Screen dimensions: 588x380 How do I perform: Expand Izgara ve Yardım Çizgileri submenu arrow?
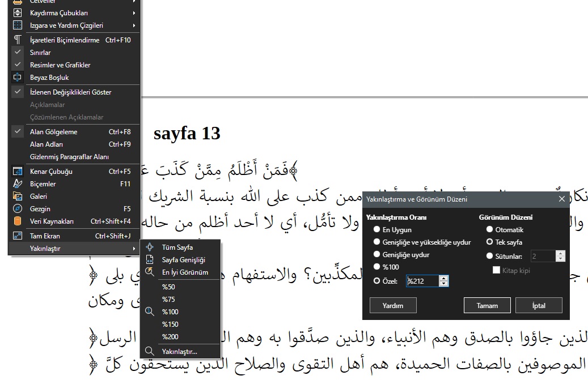(x=134, y=25)
